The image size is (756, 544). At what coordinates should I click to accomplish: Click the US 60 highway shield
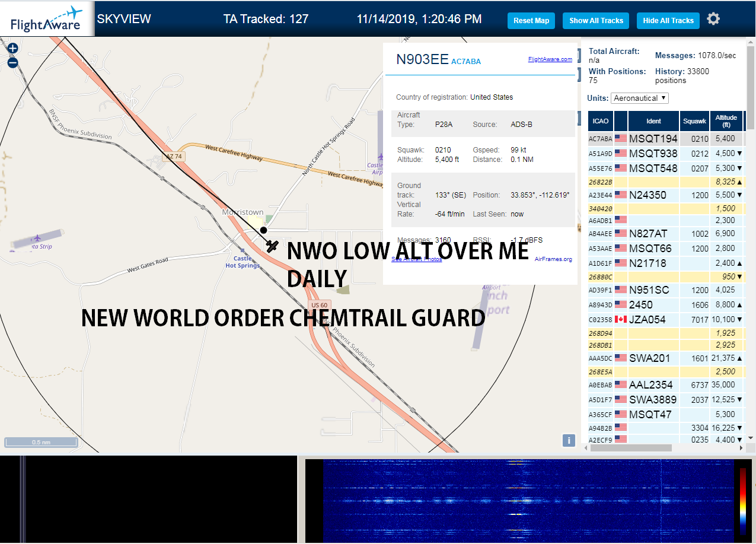tap(319, 305)
